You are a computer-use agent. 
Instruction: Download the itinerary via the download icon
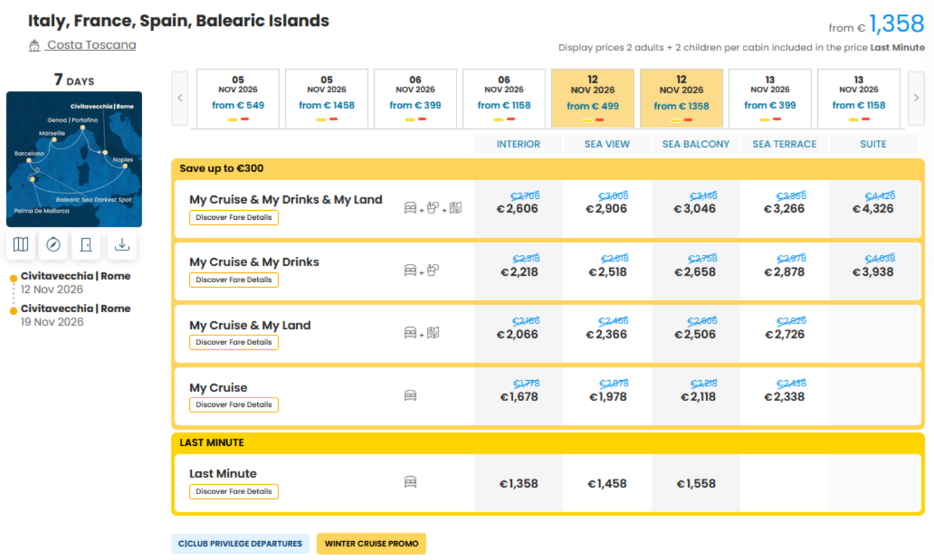[122, 244]
